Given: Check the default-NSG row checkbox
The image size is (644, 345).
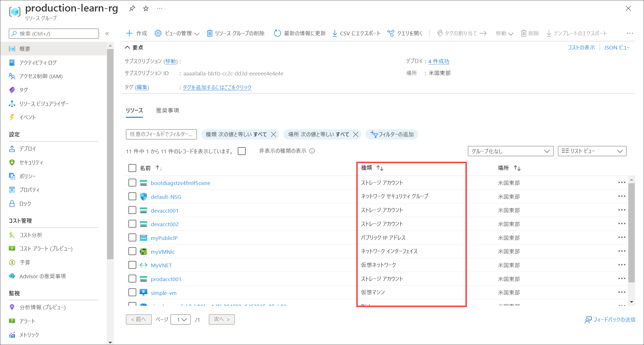Looking at the screenshot, I should click(x=132, y=197).
